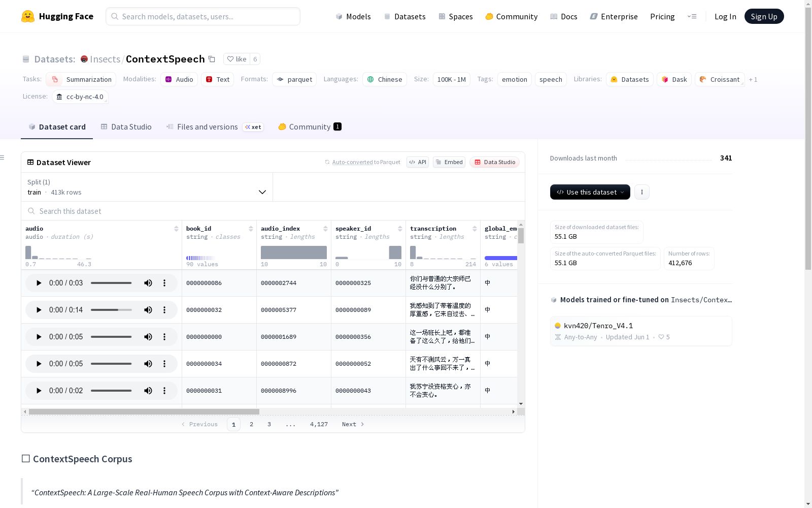The image size is (812, 508).
Task: Mute the audio in row 0000000031
Action: 148,391
